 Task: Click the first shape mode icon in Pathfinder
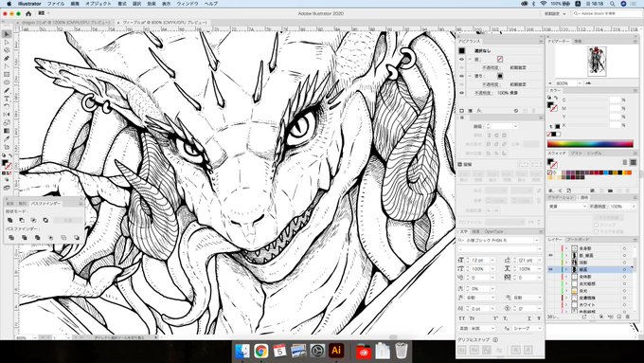[x=10, y=220]
